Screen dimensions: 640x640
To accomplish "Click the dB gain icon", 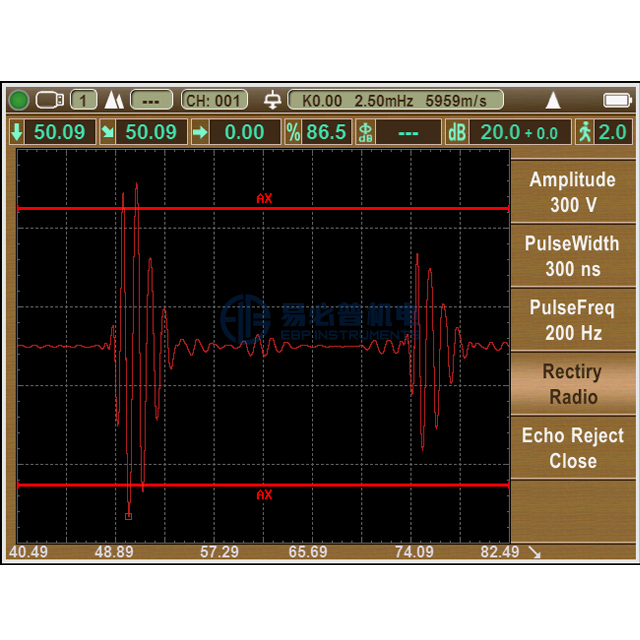I will click(457, 132).
